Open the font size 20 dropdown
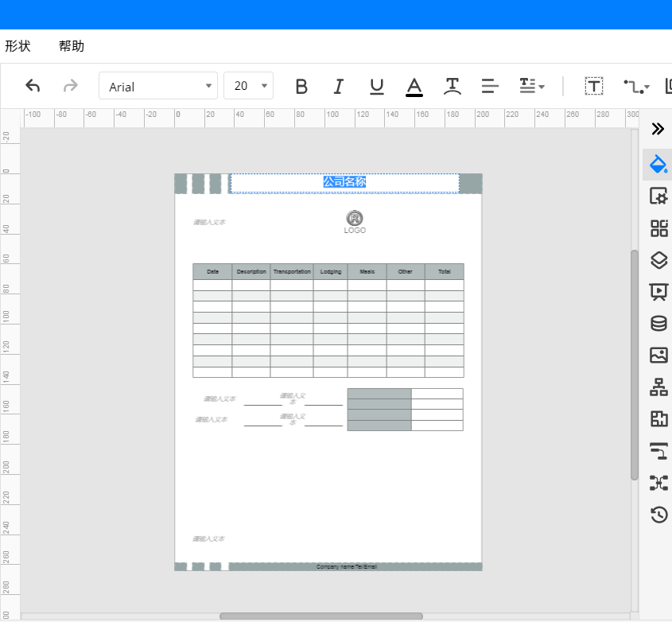The width and height of the screenshot is (672, 622). click(x=249, y=86)
